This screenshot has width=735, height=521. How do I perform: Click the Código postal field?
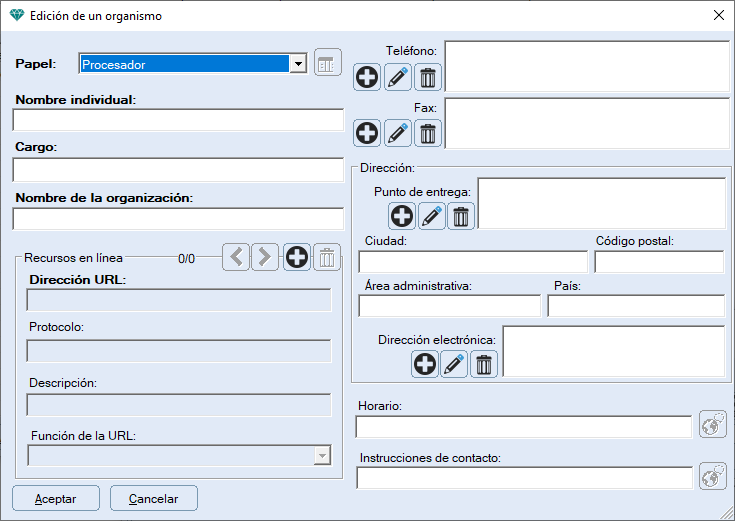[659, 262]
